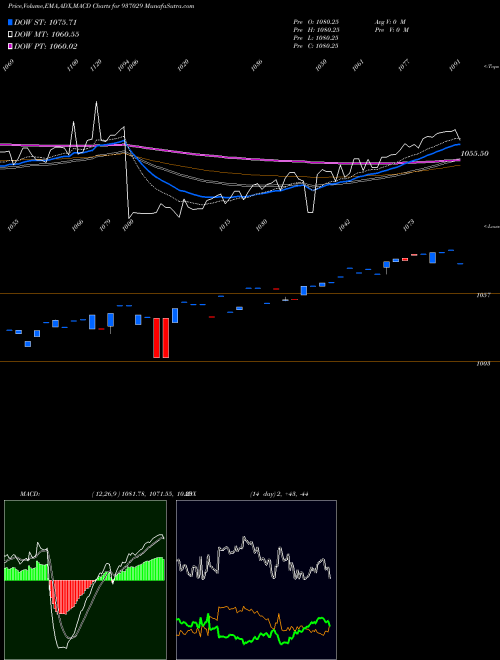Click the blue DOW ST legend swatch
This screenshot has width=500, height=660.
[11, 22]
